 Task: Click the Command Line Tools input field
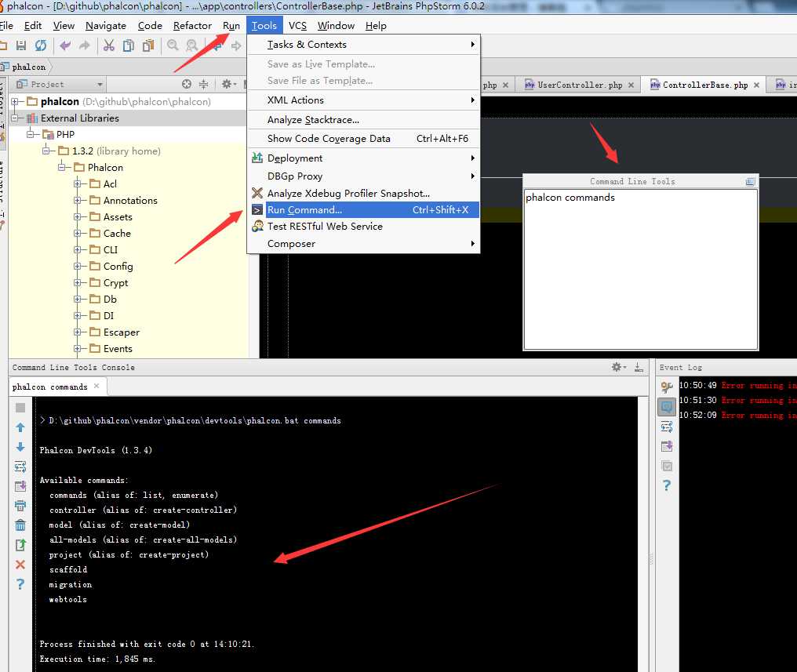(x=640, y=269)
